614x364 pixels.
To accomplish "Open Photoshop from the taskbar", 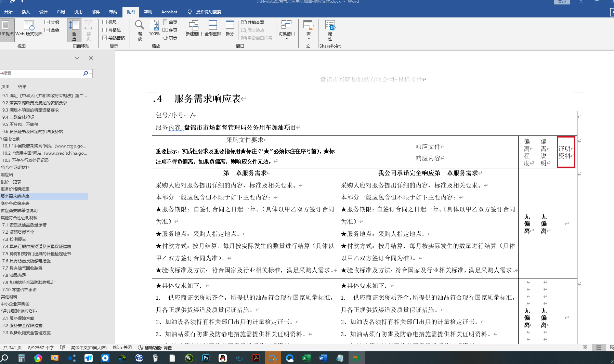I will (206, 358).
